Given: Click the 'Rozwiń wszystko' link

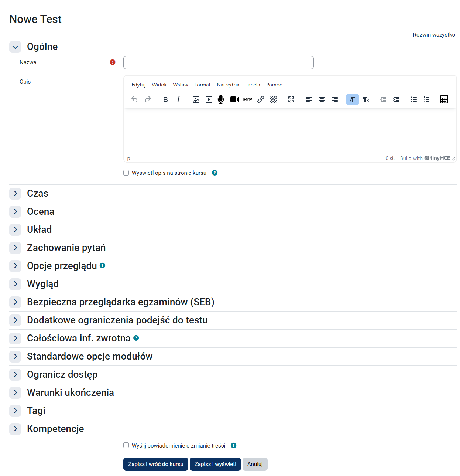Looking at the screenshot, I should (x=434, y=34).
